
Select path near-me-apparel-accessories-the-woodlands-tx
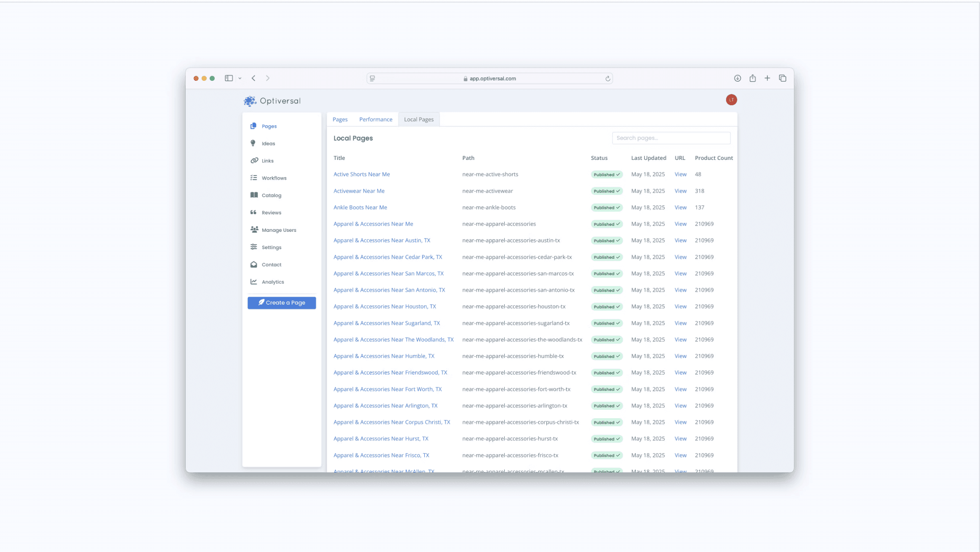click(522, 340)
